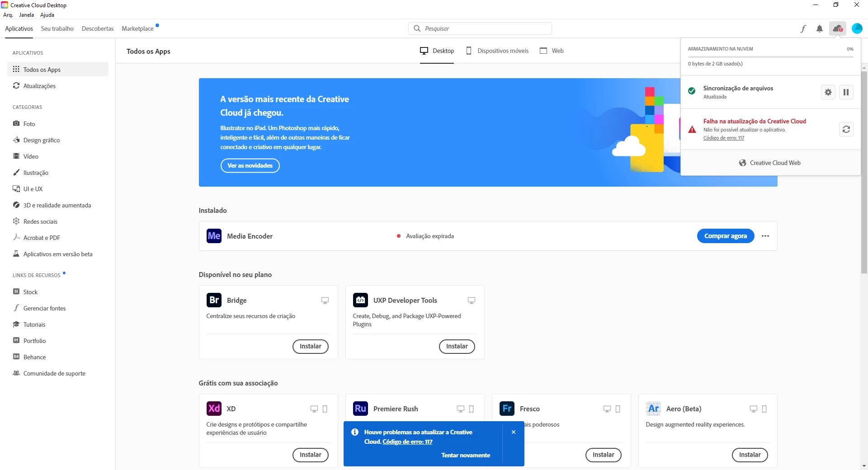Screen dimensions: 868x470
Task: Click the Fresco app icon
Action: pyautogui.click(x=507, y=409)
